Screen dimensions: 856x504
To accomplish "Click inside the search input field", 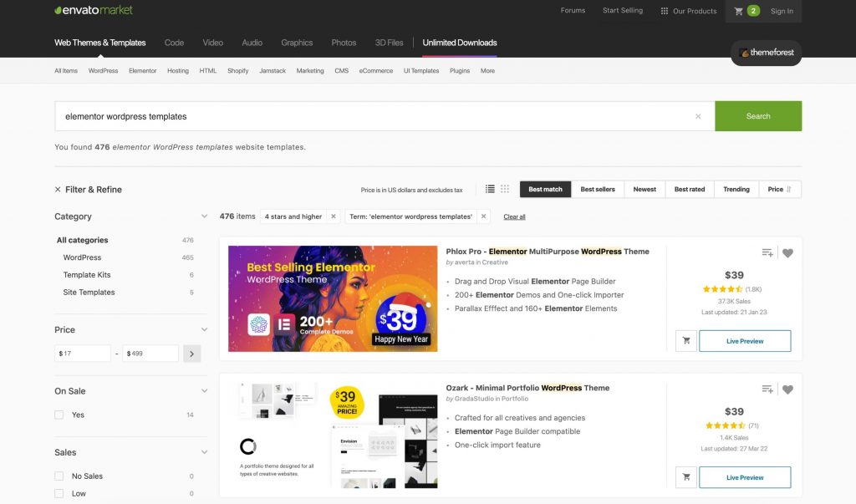I will tap(334, 116).
